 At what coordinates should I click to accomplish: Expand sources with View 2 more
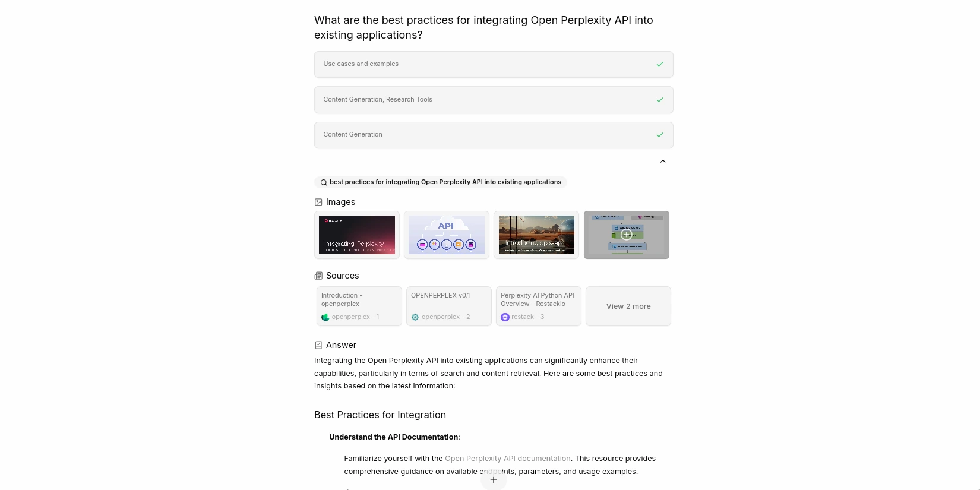[x=628, y=306]
